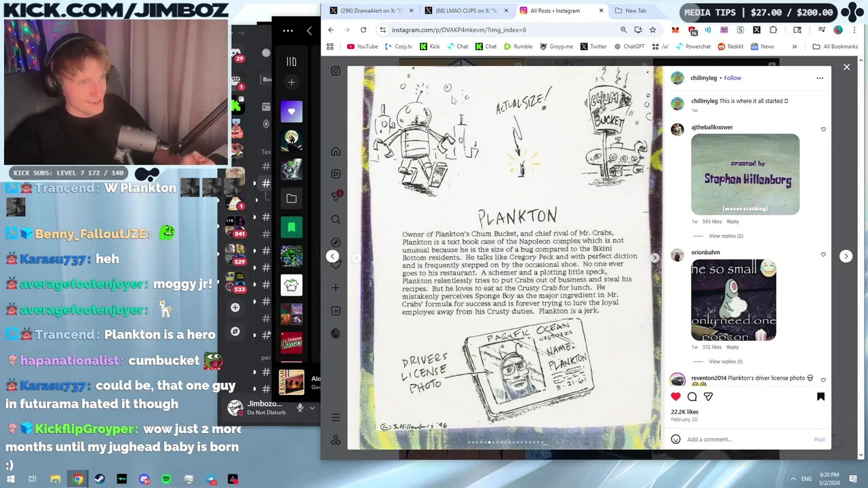Add a server in Discord
The width and height of the screenshot is (868, 488).
click(x=235, y=308)
